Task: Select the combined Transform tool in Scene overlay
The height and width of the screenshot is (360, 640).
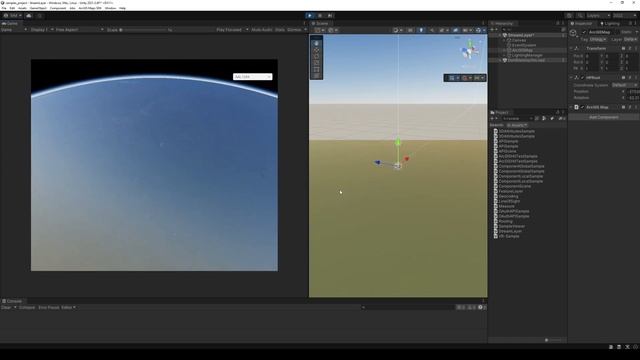Action: pos(316,76)
